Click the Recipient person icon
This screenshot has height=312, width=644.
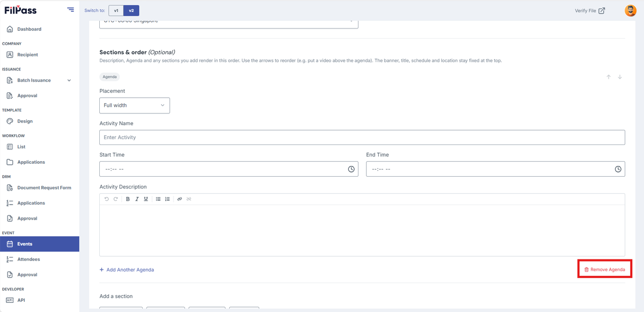pyautogui.click(x=10, y=55)
